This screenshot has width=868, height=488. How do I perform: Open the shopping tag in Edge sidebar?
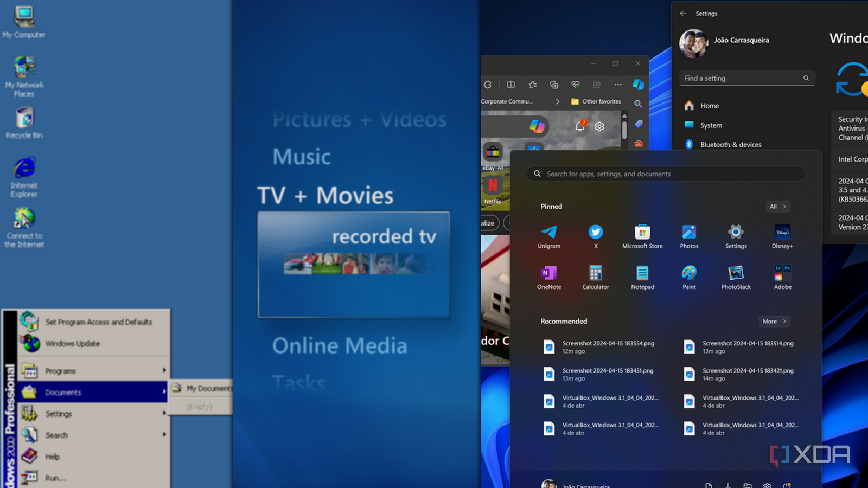tap(639, 124)
